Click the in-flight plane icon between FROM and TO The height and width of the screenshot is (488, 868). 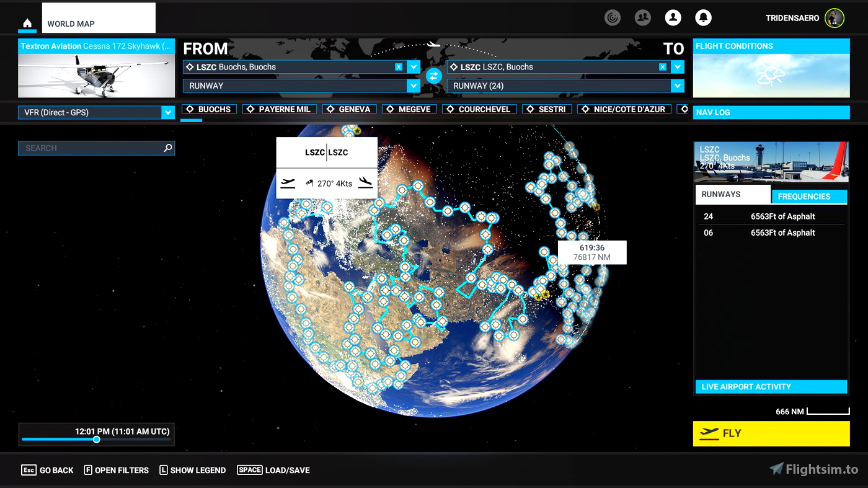[433, 44]
